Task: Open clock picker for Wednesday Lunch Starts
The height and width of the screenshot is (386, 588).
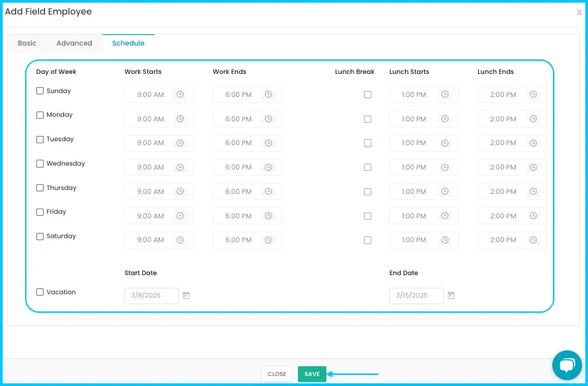Action: point(445,168)
